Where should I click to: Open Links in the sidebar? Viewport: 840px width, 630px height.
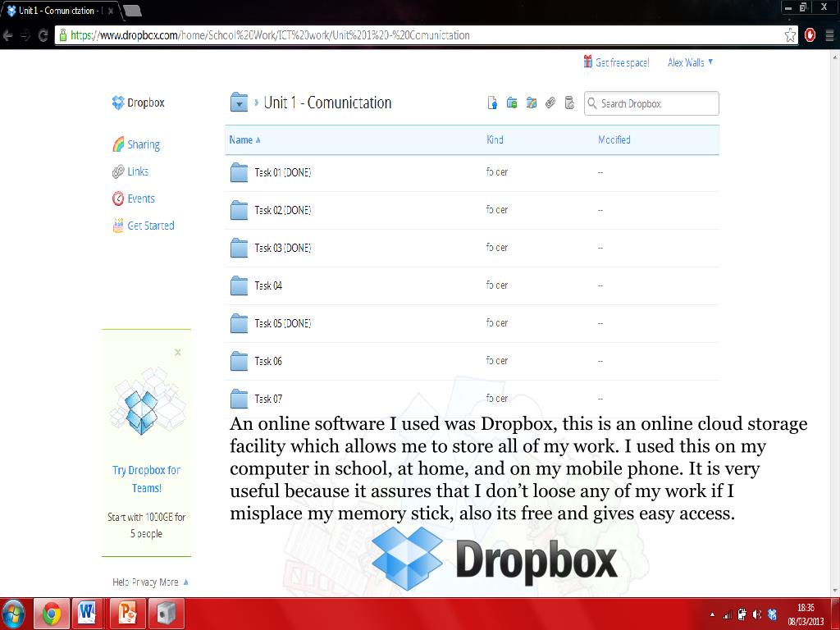tap(130, 171)
